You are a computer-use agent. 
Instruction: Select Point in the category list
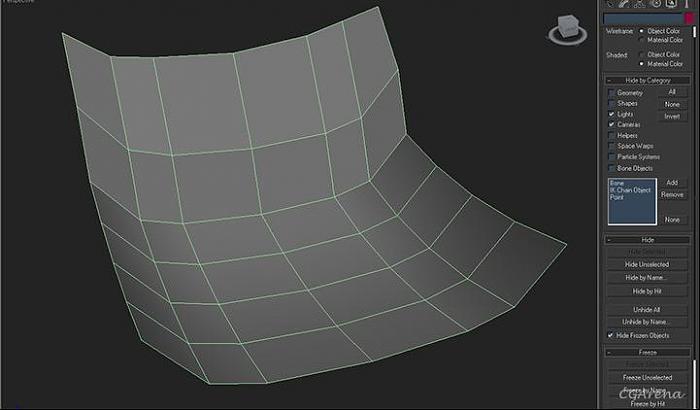[617, 197]
